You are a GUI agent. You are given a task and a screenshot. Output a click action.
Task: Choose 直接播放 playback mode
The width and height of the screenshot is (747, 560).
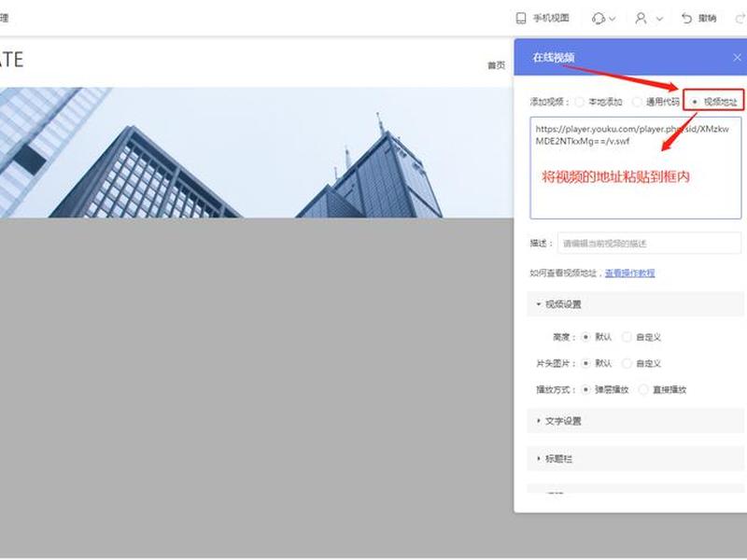click(643, 389)
